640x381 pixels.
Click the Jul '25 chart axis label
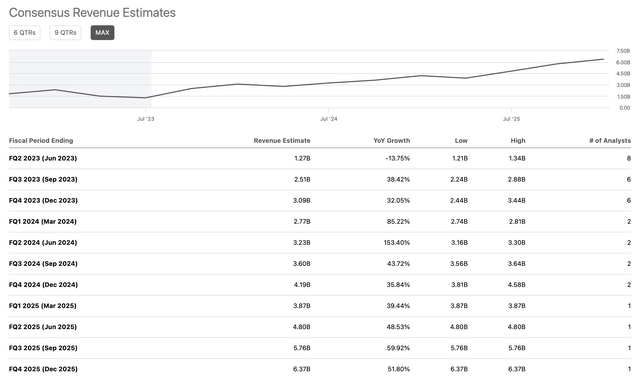511,119
